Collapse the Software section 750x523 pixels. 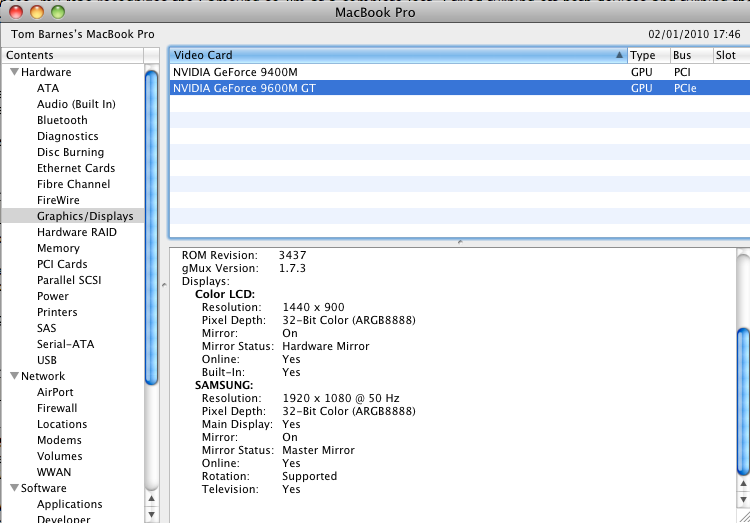point(14,488)
